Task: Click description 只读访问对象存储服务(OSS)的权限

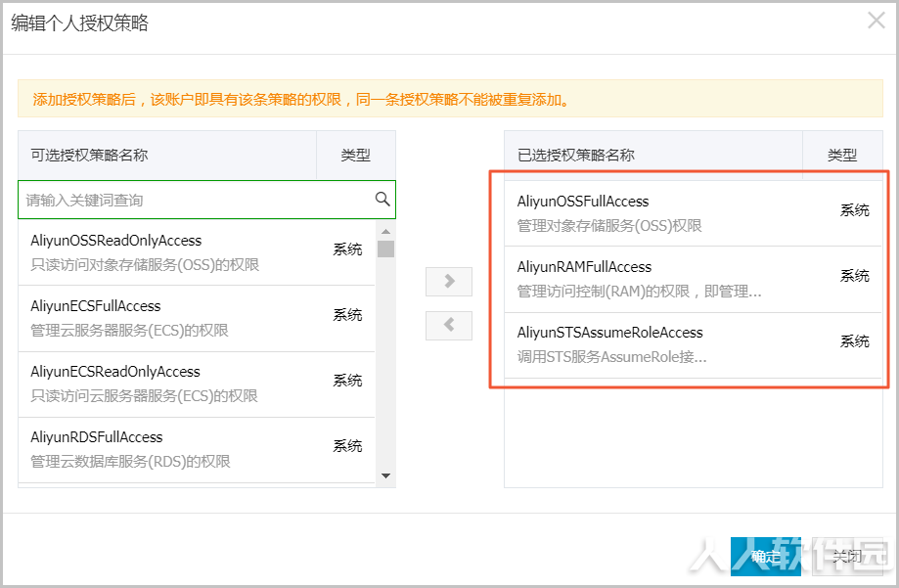Action: pos(145,265)
